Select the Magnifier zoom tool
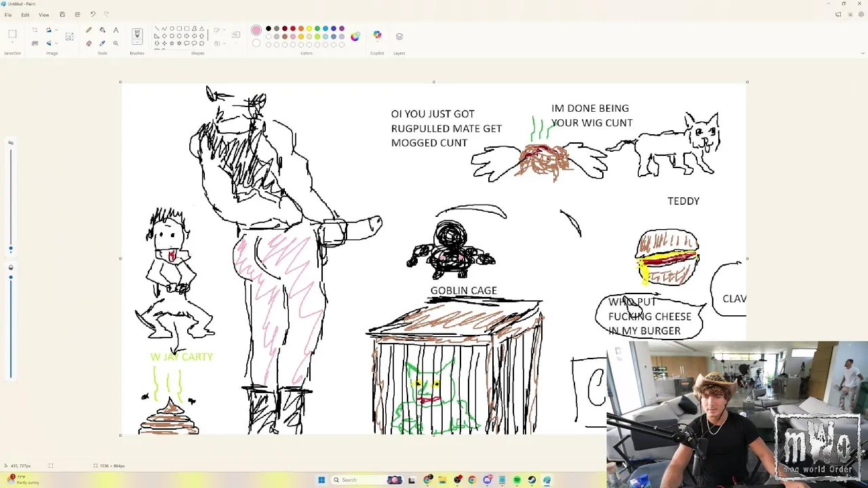Image resolution: width=868 pixels, height=488 pixels. (x=116, y=43)
